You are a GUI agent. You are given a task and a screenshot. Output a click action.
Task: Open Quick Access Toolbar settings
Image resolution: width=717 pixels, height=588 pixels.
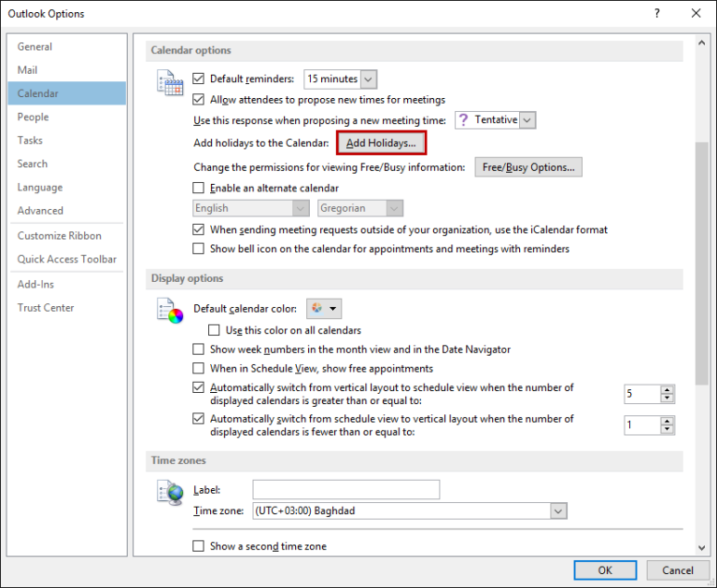pos(67,259)
